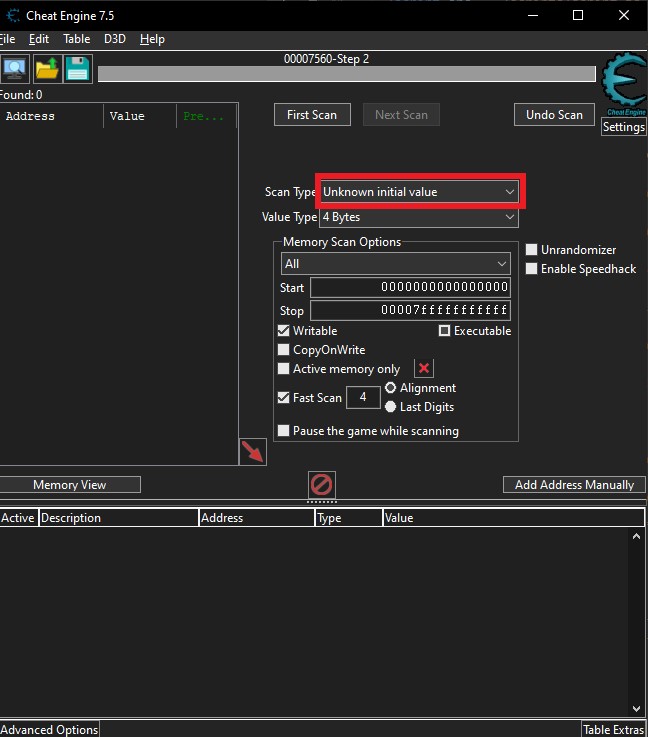Click the red no-entry clear list icon
Viewport: 648px width, 737px height.
click(x=322, y=485)
